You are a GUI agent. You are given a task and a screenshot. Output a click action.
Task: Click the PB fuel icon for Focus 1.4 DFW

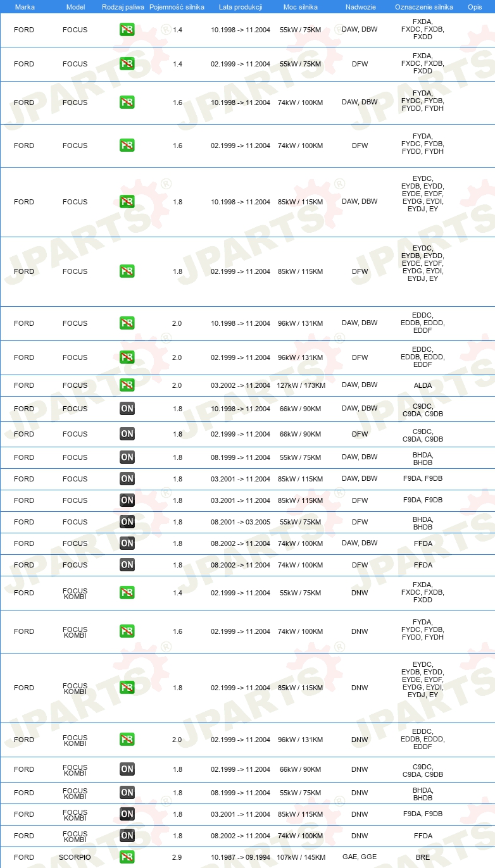tap(127, 64)
